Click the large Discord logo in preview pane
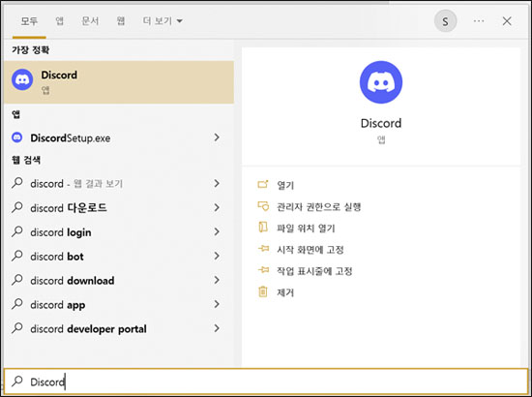Image resolution: width=532 pixels, height=397 pixels. click(x=381, y=82)
